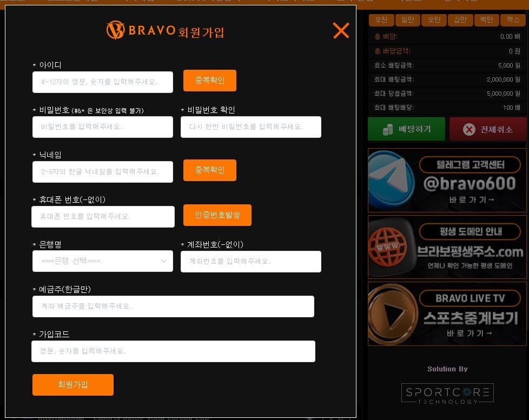Click the 계좌번호 input field

pyautogui.click(x=250, y=261)
